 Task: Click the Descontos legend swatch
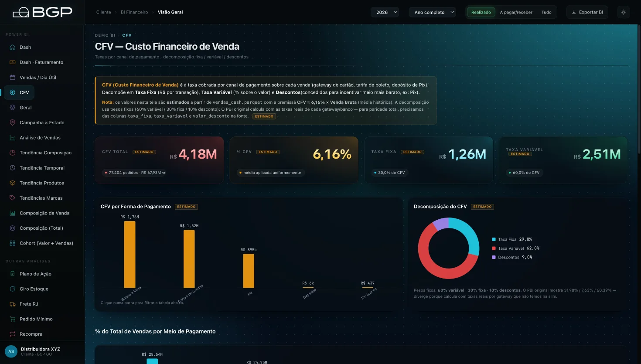click(x=494, y=257)
